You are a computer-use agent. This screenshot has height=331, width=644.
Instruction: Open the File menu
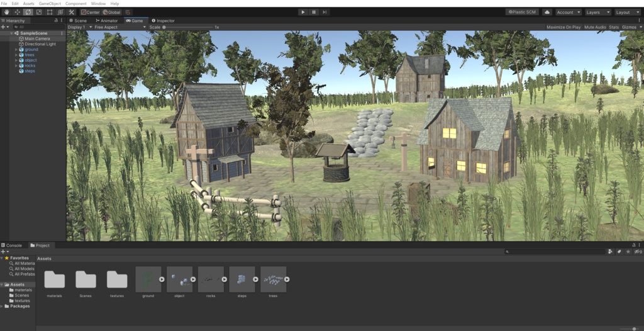coord(4,3)
